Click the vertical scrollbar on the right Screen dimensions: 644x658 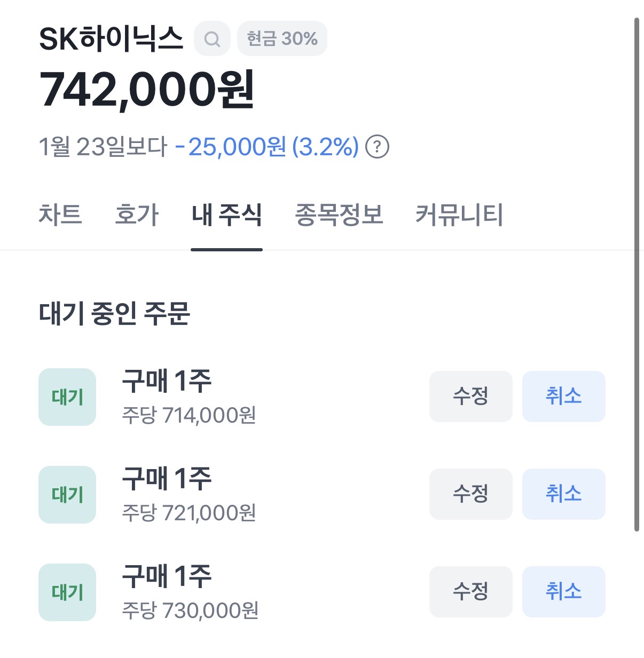click(x=637, y=274)
